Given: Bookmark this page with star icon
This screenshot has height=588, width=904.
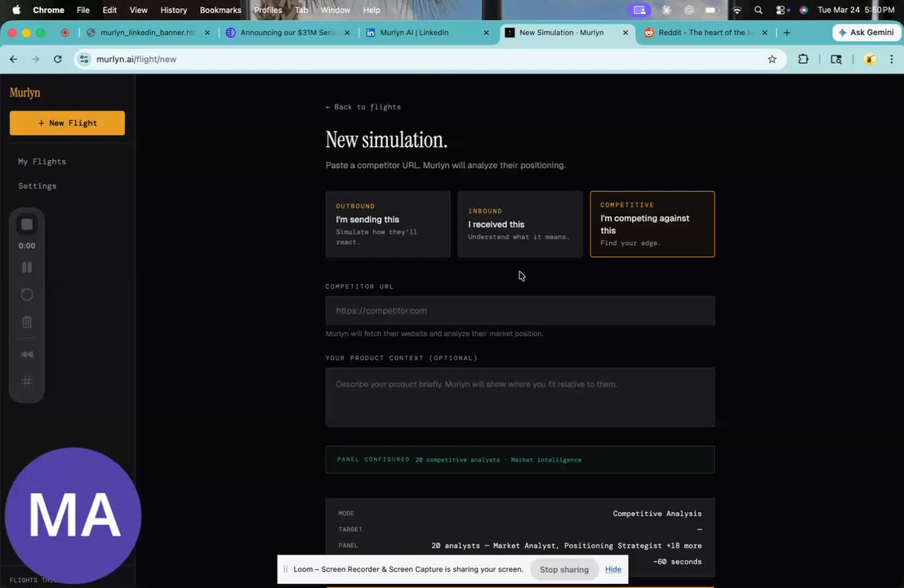Looking at the screenshot, I should pos(772,59).
